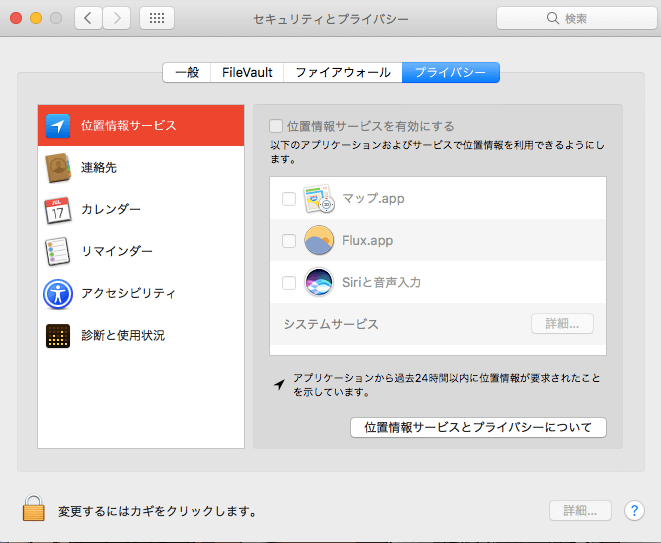Image resolution: width=661 pixels, height=543 pixels.
Task: Close the window with the red button
Action: point(16,18)
